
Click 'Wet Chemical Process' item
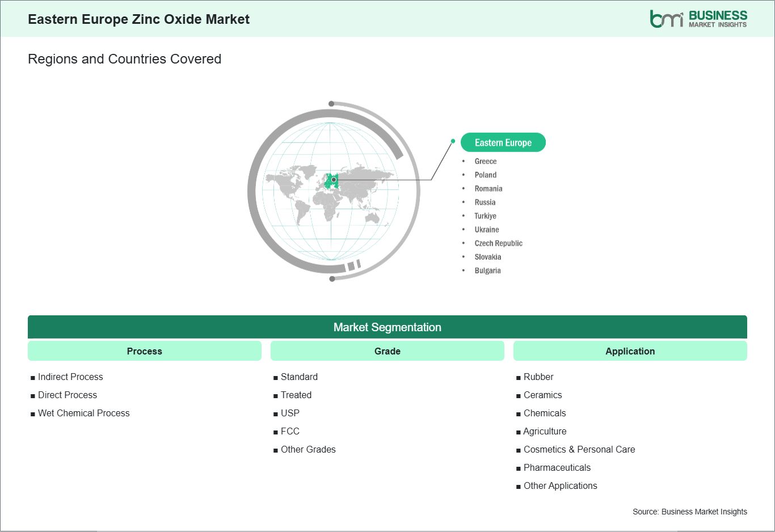(x=84, y=413)
